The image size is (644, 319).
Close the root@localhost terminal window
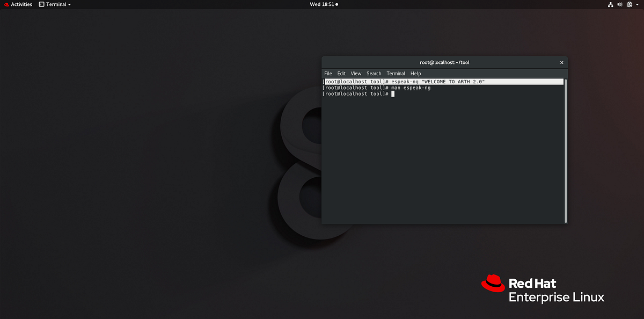tap(561, 62)
